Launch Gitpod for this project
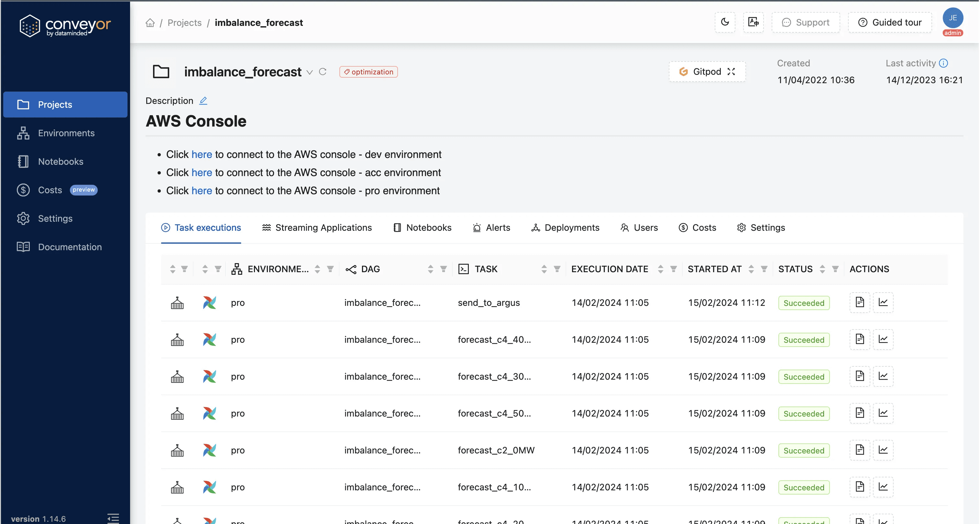980x524 pixels. coord(707,72)
